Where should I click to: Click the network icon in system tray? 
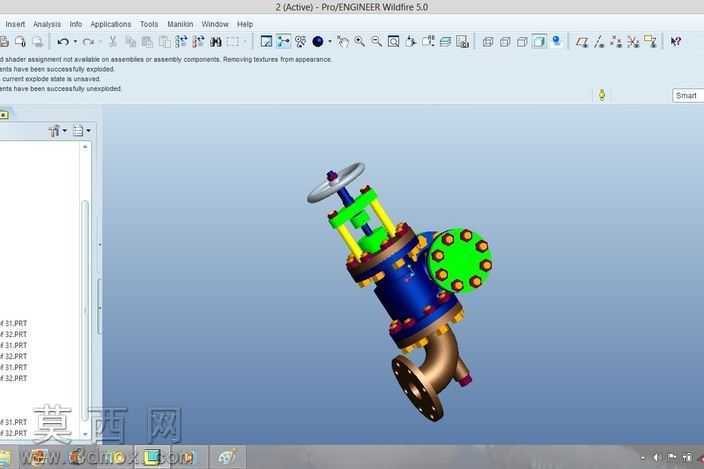[x=686, y=457]
